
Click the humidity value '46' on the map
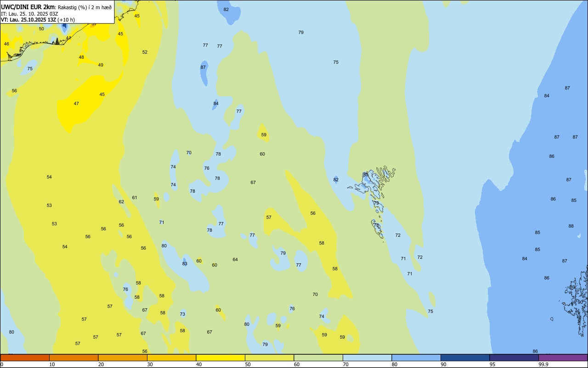coord(6,44)
